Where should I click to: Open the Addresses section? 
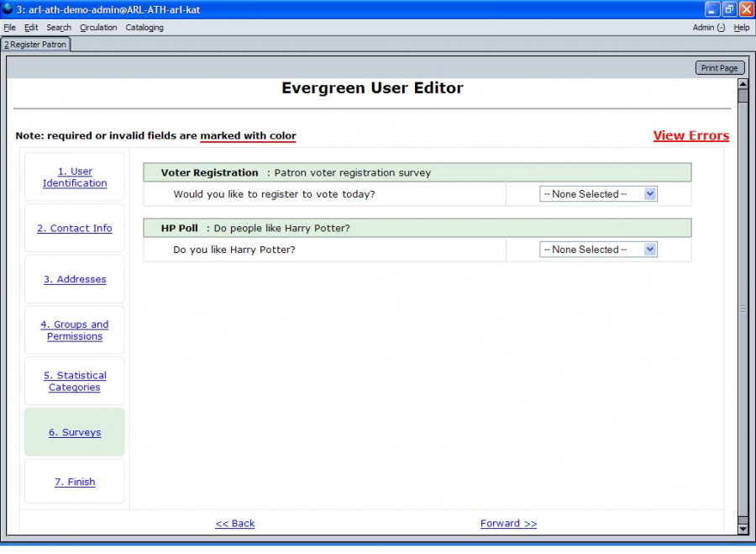pos(75,279)
